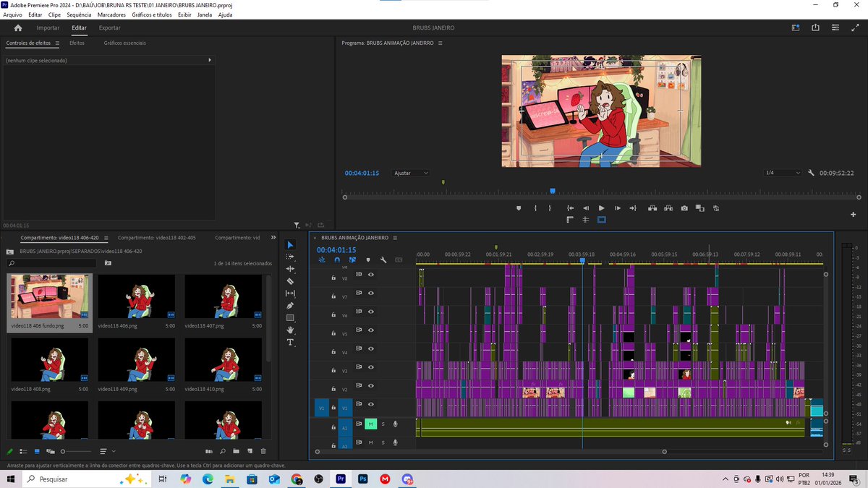Viewport: 868px width, 488px height.
Task: Expand Effect Controls timeline arrow
Action: (x=210, y=60)
